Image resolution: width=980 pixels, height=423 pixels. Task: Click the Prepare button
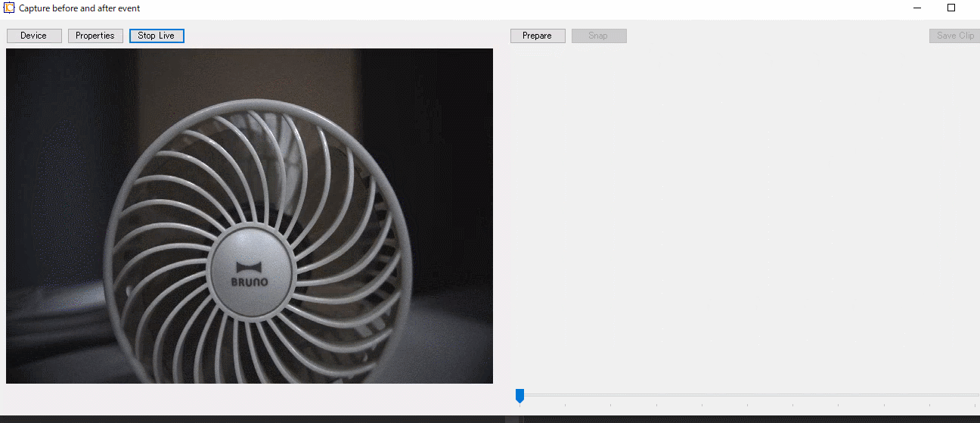coord(538,36)
